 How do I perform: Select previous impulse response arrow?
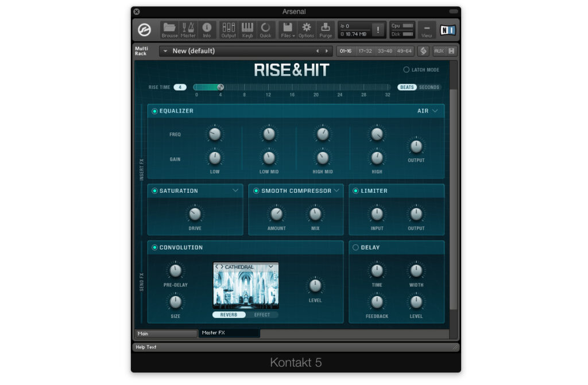[x=216, y=267]
